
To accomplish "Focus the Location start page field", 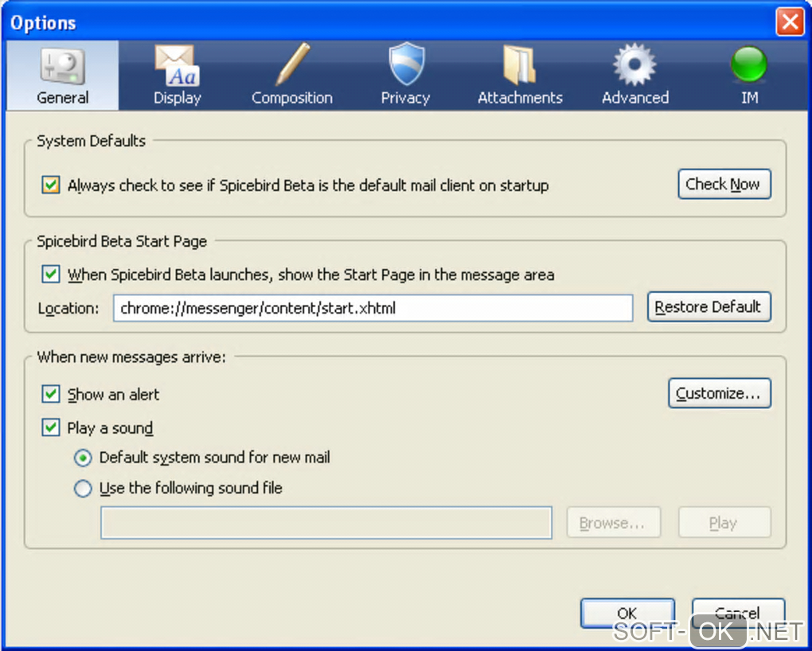I will 373,308.
